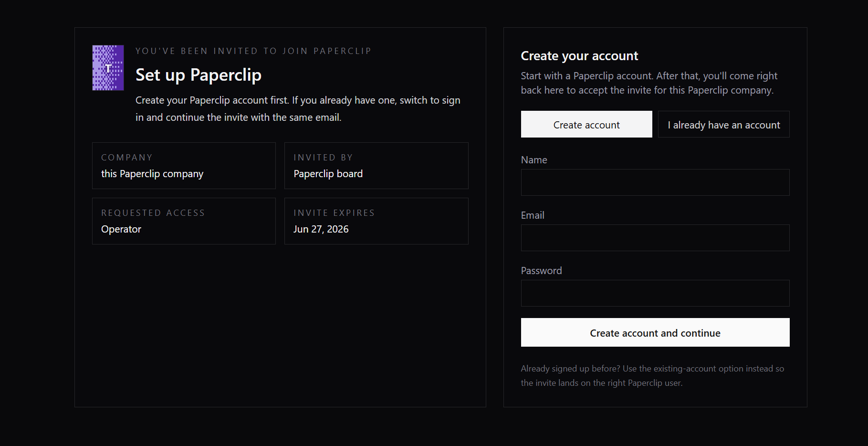Click the Email field label
This screenshot has width=868, height=446.
coord(533,215)
